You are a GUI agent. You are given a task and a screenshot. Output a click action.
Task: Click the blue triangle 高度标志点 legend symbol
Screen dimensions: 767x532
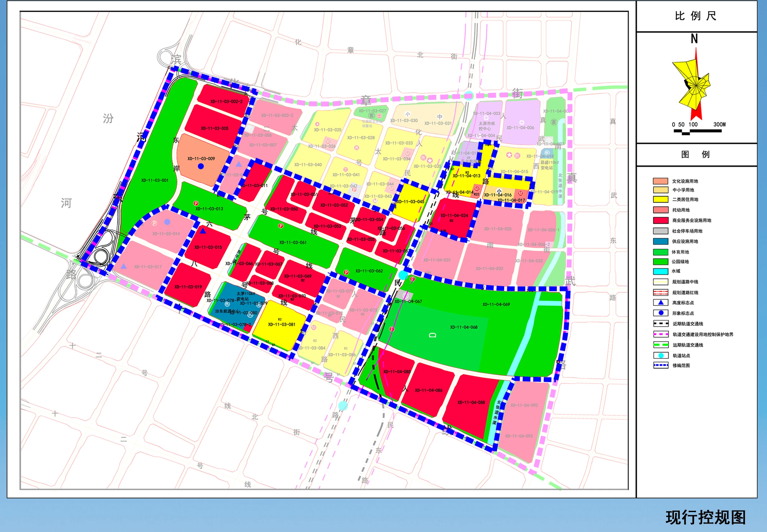click(x=661, y=302)
